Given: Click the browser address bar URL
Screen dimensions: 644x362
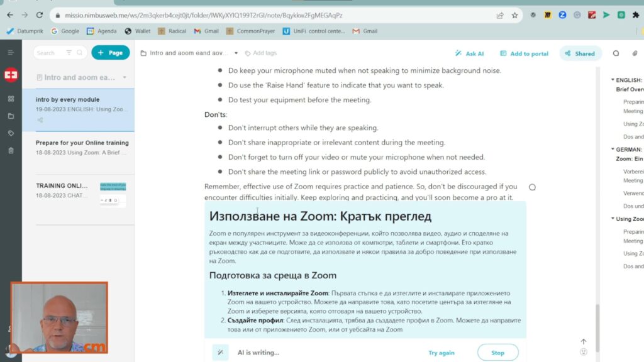Looking at the screenshot, I should coord(204,15).
